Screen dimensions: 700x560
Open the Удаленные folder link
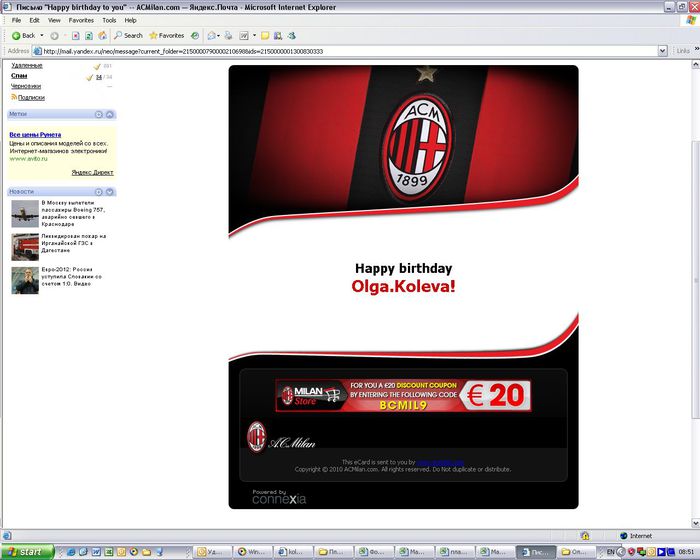(x=27, y=66)
